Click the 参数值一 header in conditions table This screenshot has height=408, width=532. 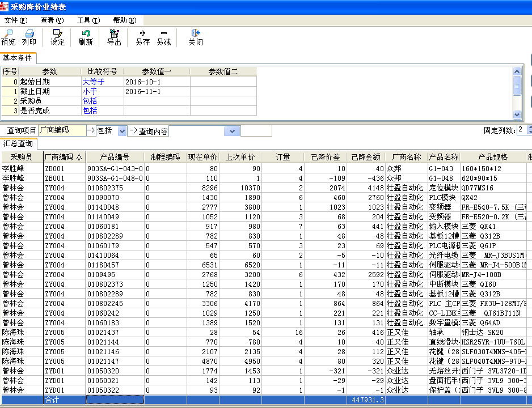157,71
